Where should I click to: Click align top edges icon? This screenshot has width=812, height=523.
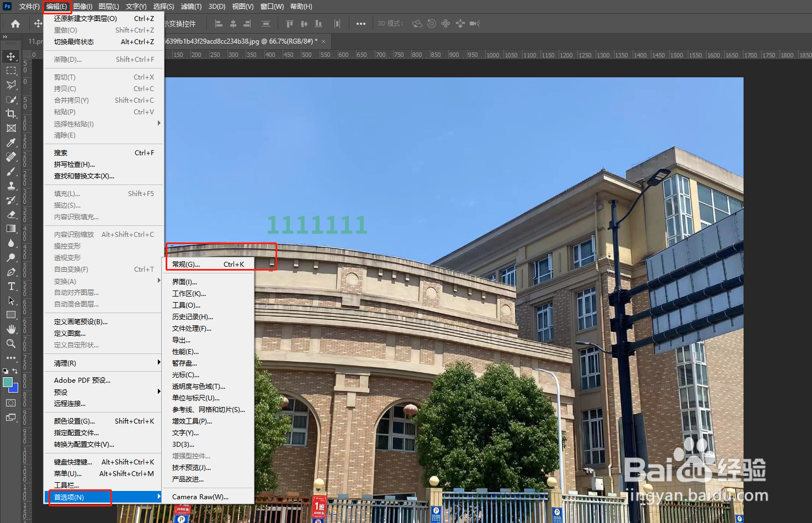[289, 24]
